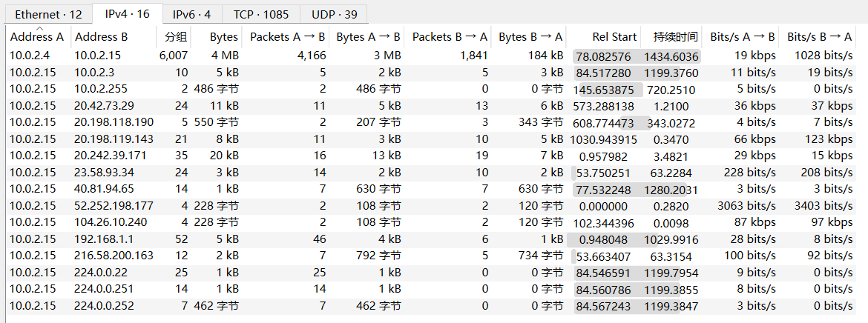Sort by Packets A → B header
868x323 pixels.
288,36
